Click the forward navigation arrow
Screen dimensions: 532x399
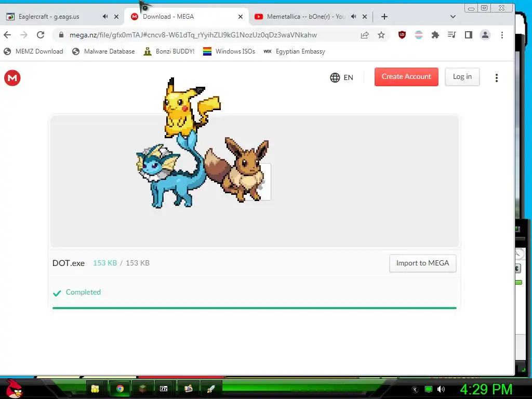[24, 35]
